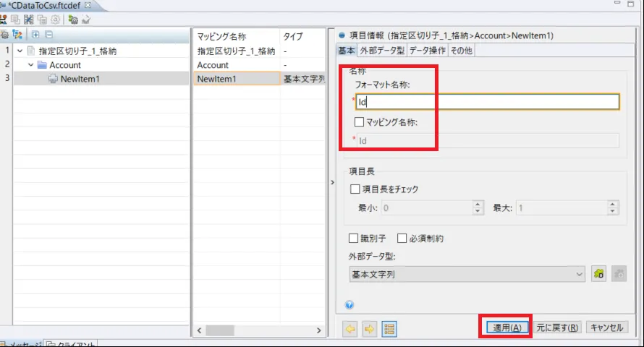Click the expand all plus icon

pos(36,35)
